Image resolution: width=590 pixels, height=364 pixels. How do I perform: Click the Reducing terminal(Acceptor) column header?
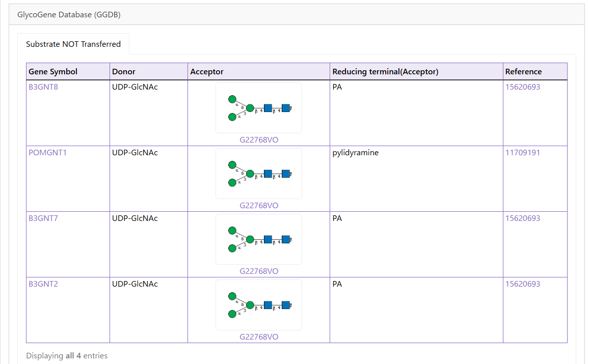[x=385, y=72]
